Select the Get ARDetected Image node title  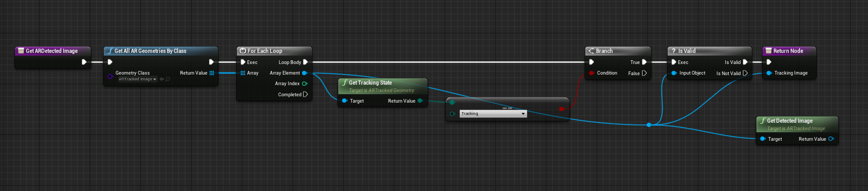(52, 51)
